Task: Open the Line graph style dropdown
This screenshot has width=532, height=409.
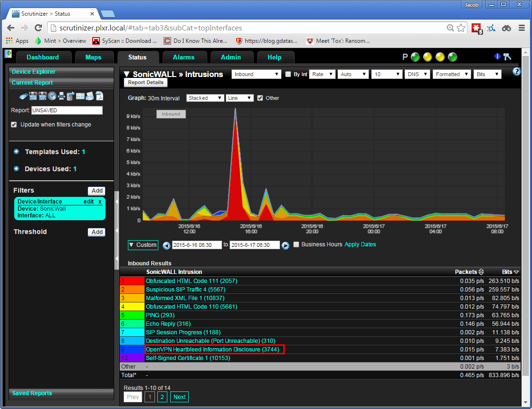Action: [240, 98]
